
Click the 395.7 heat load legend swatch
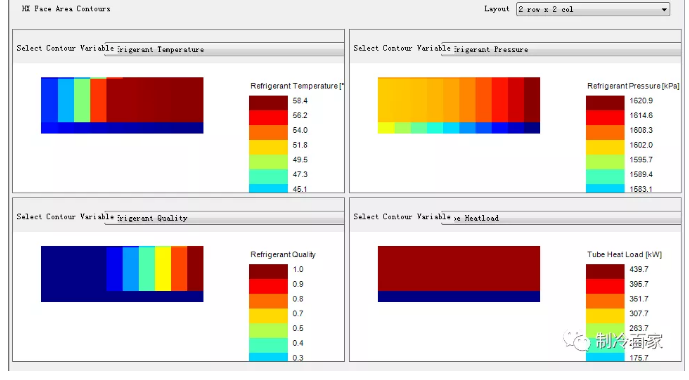click(x=605, y=286)
